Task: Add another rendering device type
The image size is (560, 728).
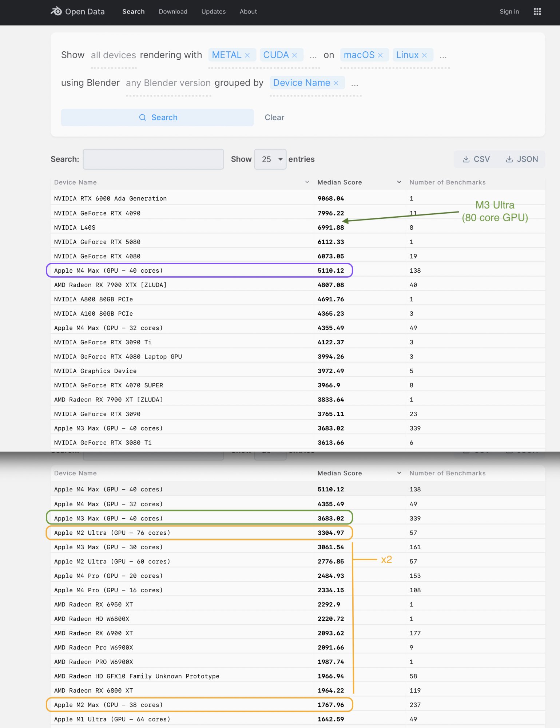Action: [313, 56]
